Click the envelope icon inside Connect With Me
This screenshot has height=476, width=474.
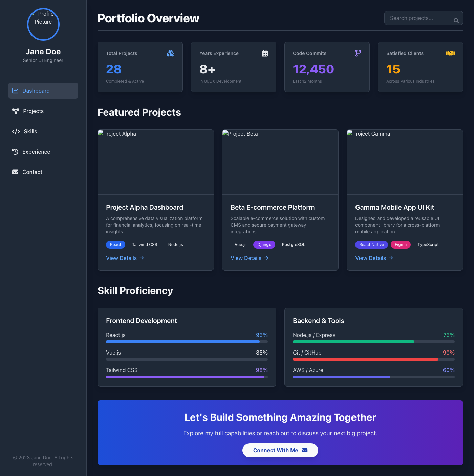304,450
